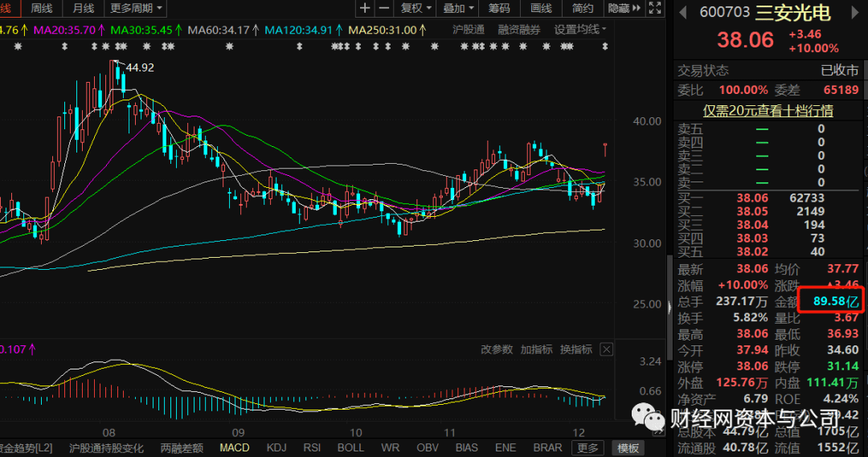Select the RSI indicator tab

pos(312,447)
